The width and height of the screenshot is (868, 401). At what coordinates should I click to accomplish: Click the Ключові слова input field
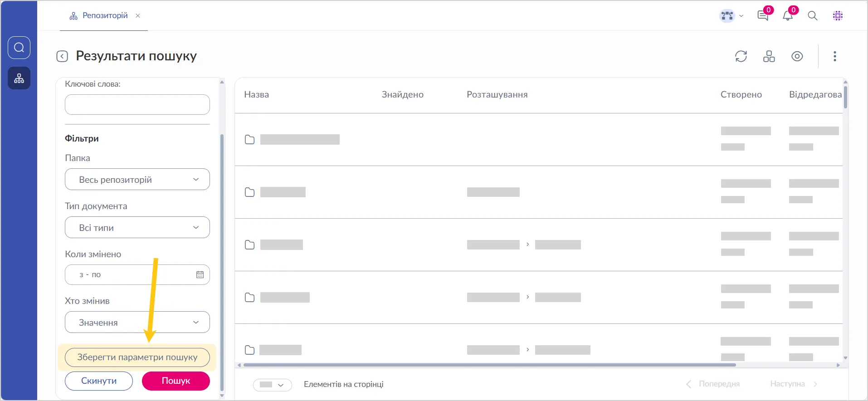[x=137, y=105]
